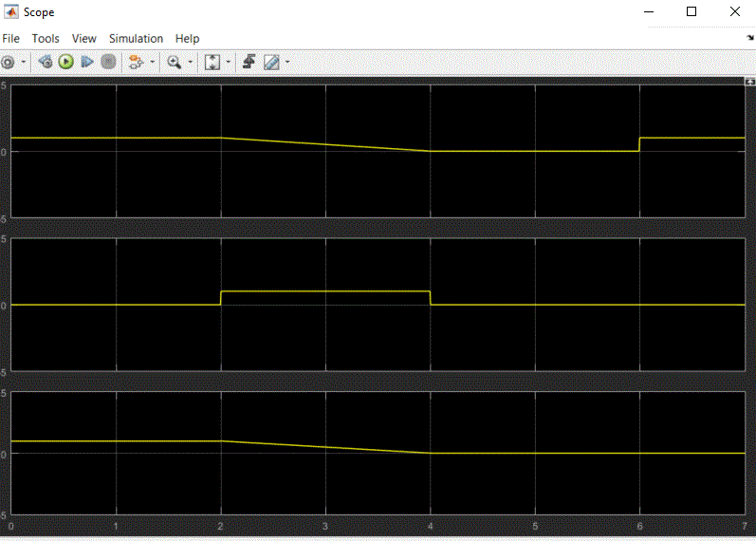Click the Highlight Simulink Block icon
Screen dimensions: 756x541
[136, 62]
